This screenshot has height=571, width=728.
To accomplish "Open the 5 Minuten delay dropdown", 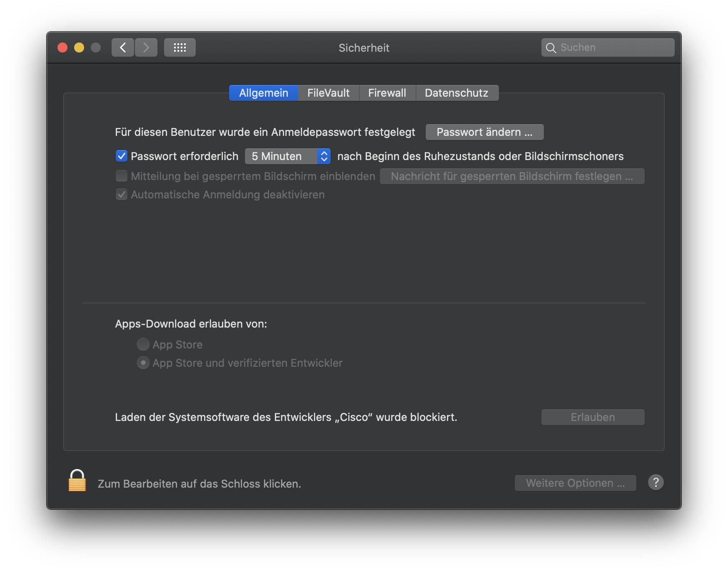I will click(x=287, y=156).
